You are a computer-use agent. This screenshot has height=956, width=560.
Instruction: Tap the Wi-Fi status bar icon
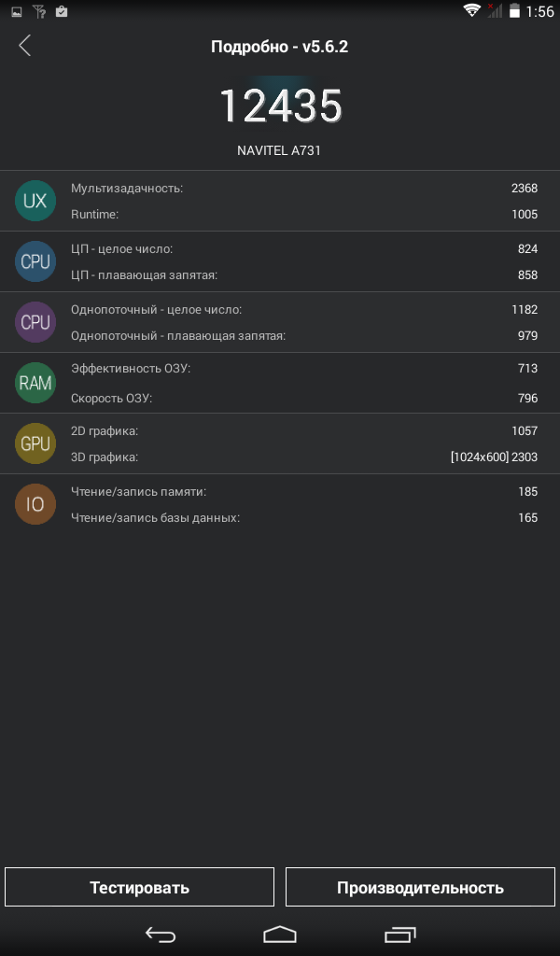(x=471, y=11)
